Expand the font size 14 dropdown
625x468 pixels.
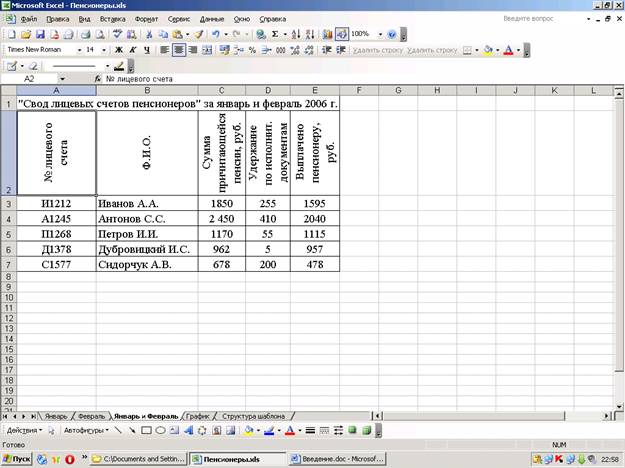coord(104,49)
